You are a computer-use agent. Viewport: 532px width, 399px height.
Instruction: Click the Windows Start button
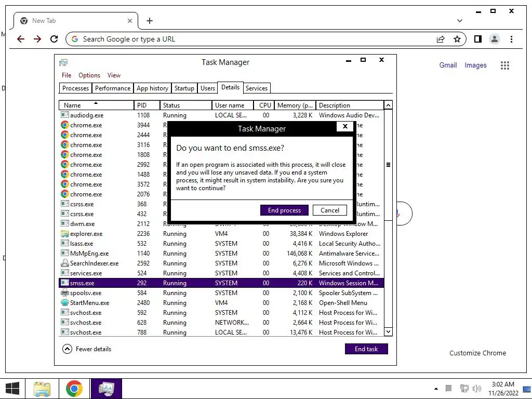(x=12, y=389)
